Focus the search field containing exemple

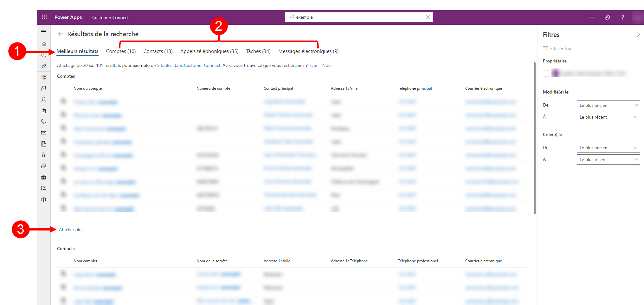(x=359, y=17)
